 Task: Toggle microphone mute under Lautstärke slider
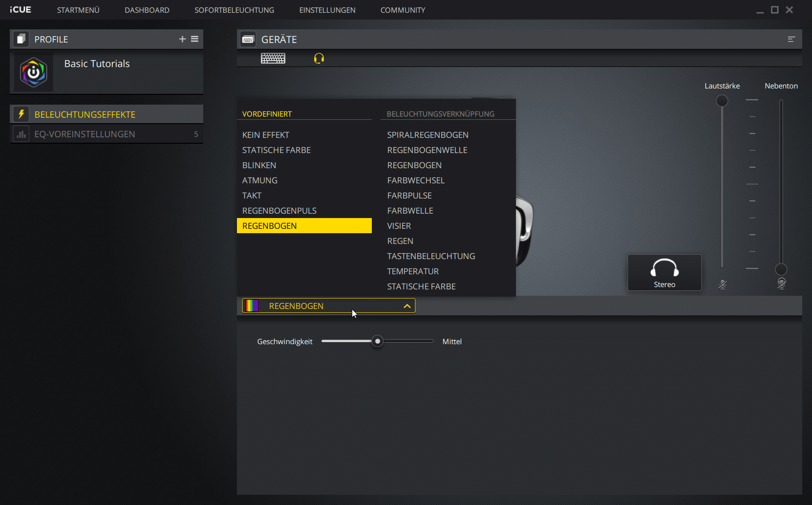tap(722, 285)
